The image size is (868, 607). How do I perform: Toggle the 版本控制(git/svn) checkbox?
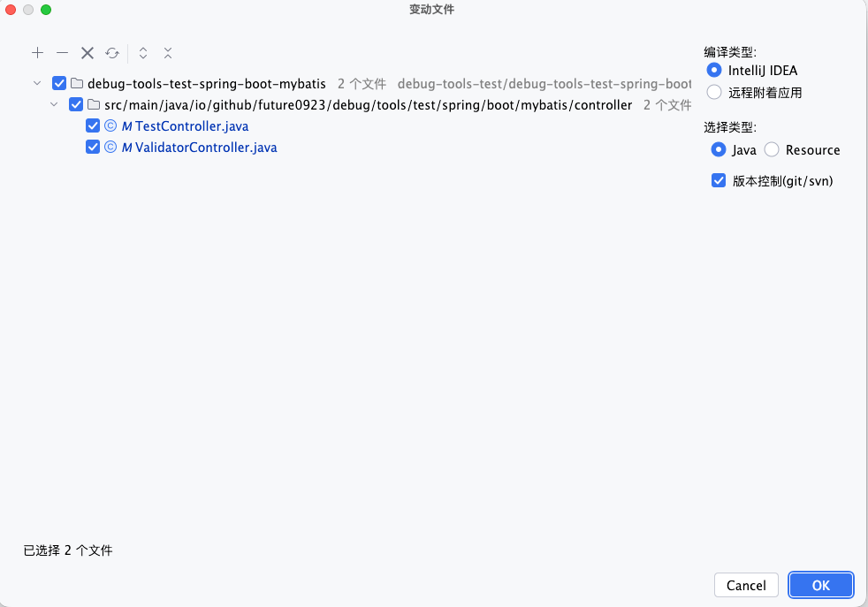point(719,180)
